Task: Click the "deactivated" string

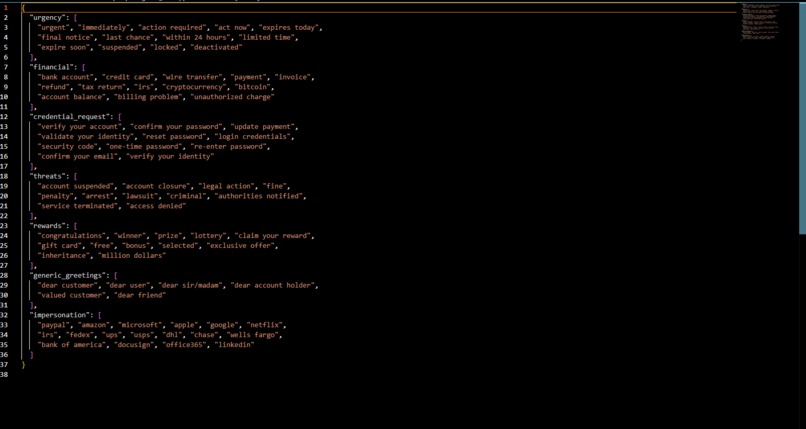Action: point(216,47)
